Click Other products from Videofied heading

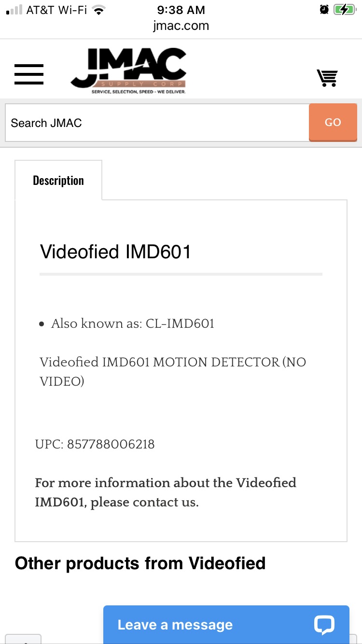[140, 563]
